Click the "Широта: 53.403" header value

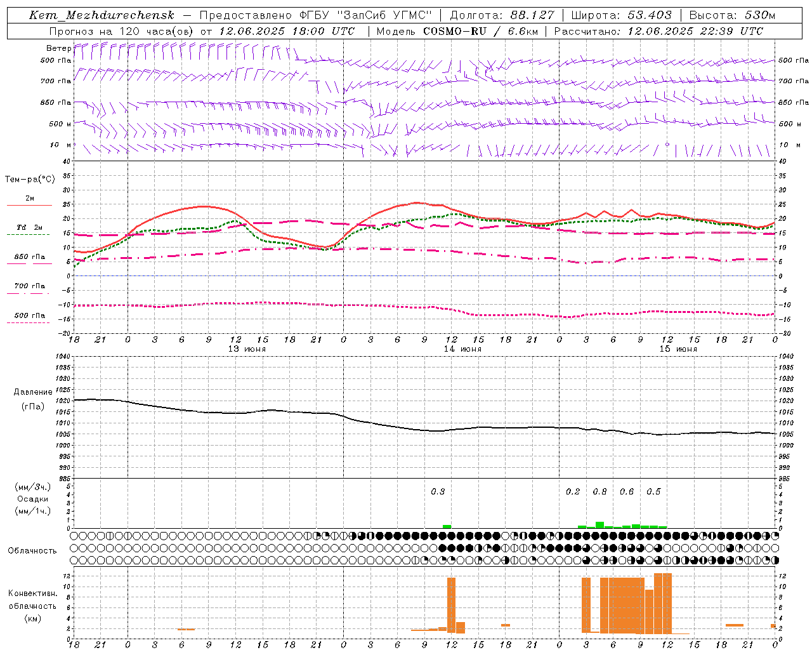[621, 16]
